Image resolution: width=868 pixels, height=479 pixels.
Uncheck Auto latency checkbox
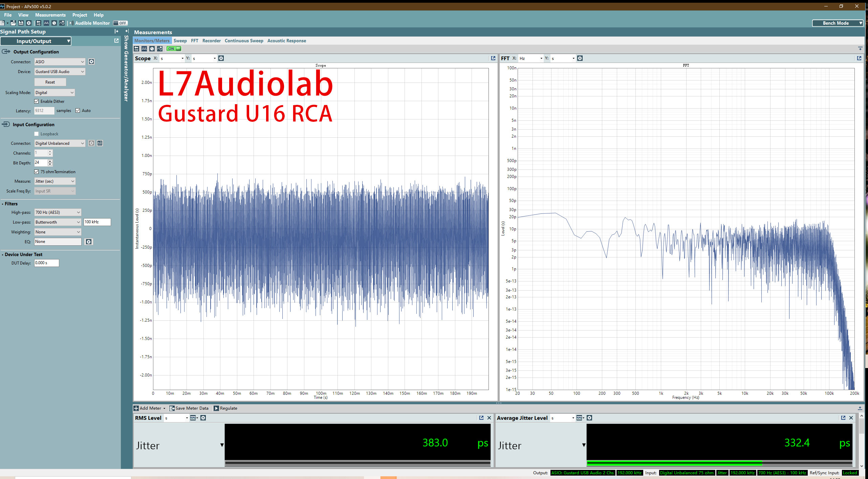[78, 111]
